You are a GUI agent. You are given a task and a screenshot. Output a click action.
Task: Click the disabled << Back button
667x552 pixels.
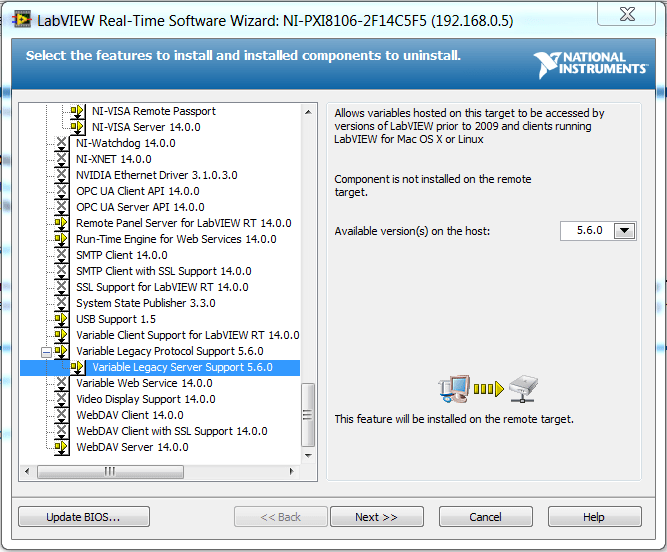point(281,517)
